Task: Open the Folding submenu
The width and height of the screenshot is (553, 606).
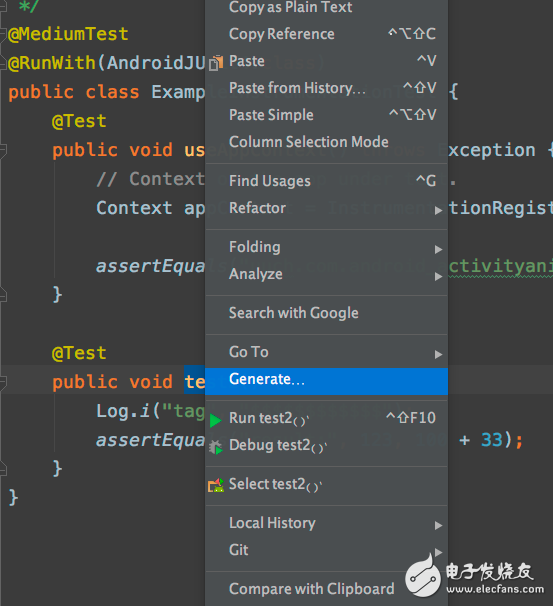Action: pos(326,247)
